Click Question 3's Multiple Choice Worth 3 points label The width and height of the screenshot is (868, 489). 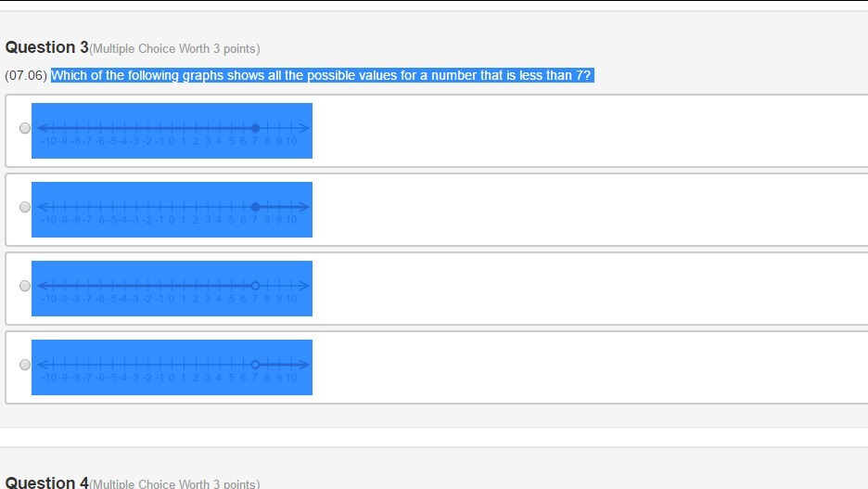(x=174, y=48)
